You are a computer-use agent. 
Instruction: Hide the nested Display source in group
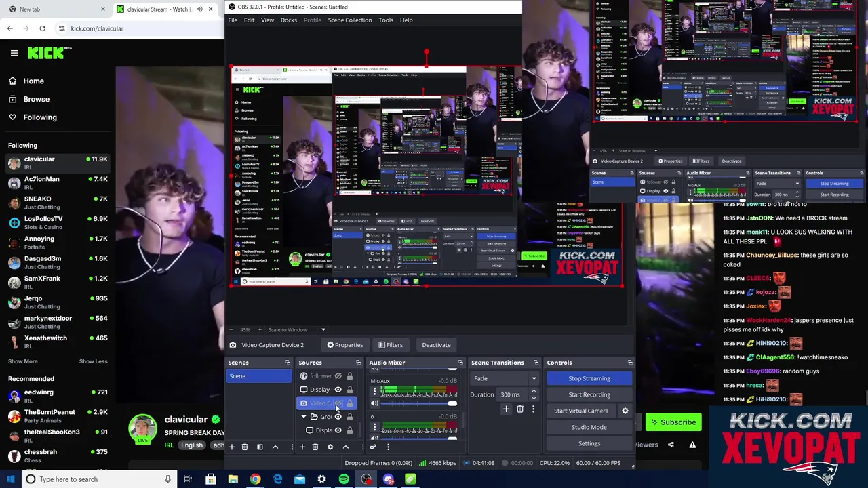coord(338,430)
